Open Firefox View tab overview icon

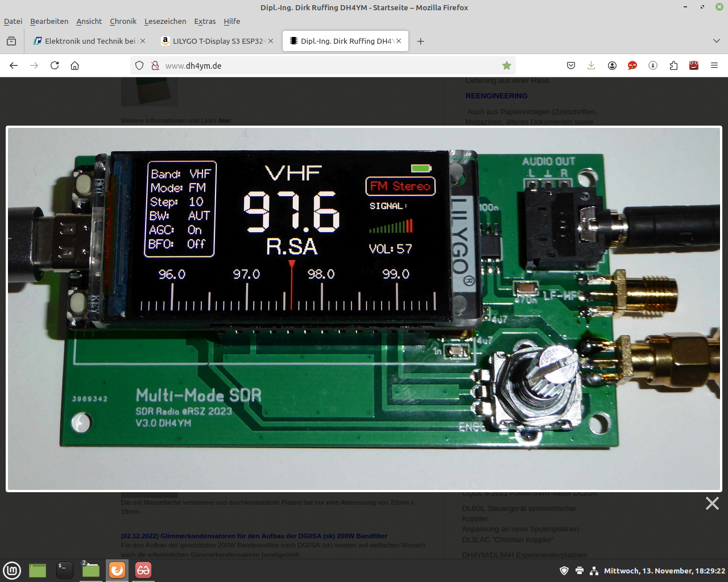pos(11,41)
